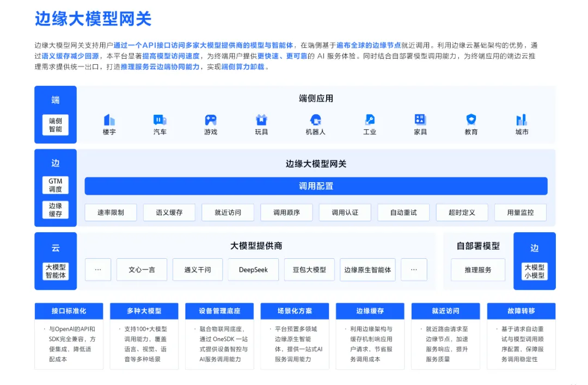
Task: Click the 楼宇 building icon
Action: (x=109, y=120)
